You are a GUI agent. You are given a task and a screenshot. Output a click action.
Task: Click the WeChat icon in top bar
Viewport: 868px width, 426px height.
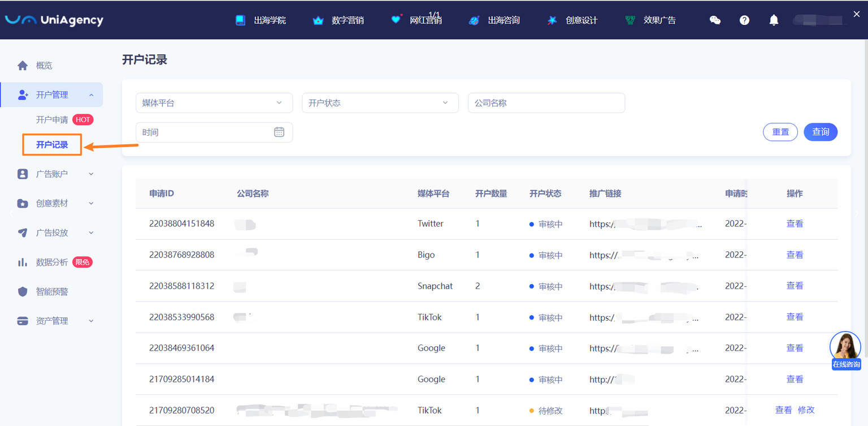click(715, 20)
